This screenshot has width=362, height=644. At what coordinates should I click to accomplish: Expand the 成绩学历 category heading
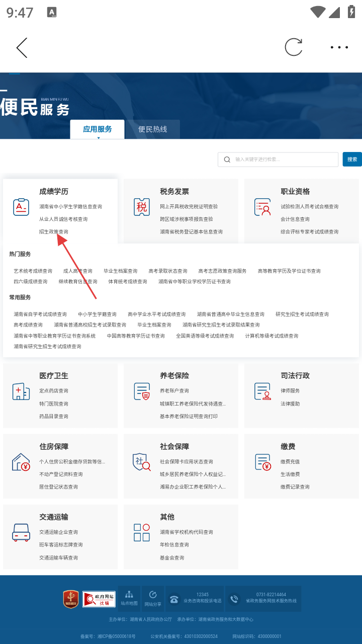pyautogui.click(x=54, y=192)
